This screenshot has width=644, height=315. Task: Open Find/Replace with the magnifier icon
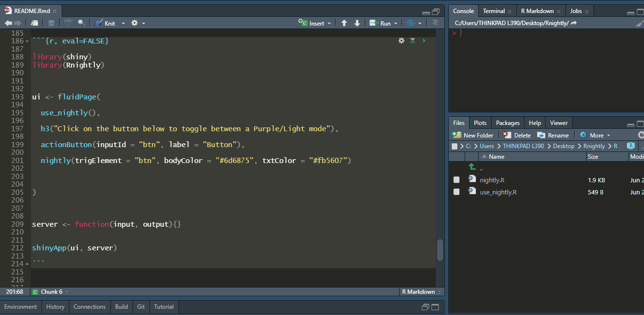(81, 23)
